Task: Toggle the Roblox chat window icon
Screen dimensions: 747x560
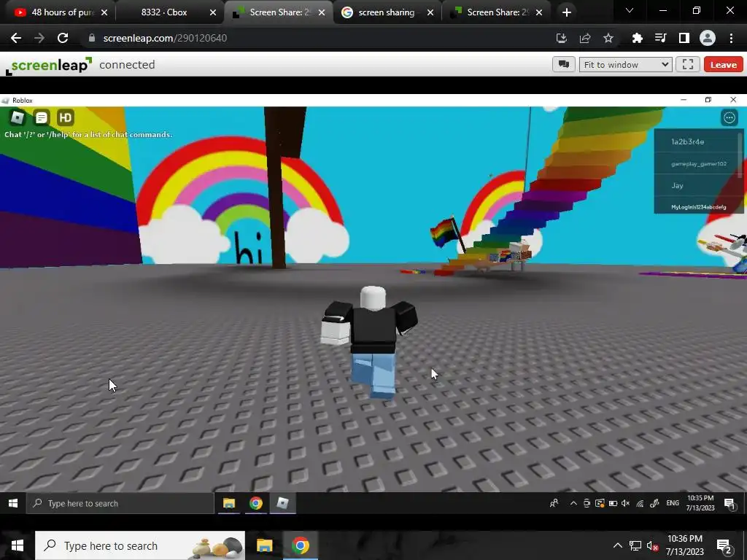Action: [x=42, y=117]
